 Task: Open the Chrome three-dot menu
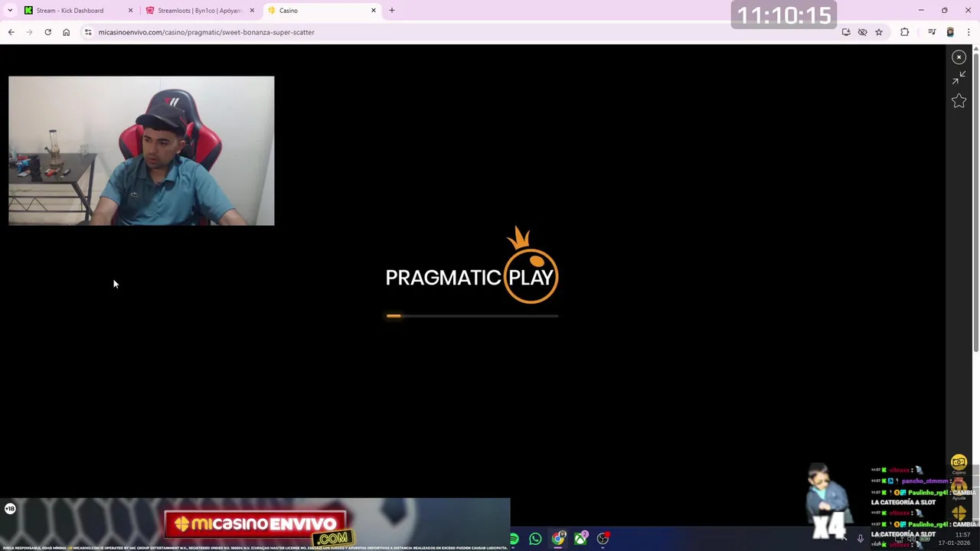click(x=969, y=32)
